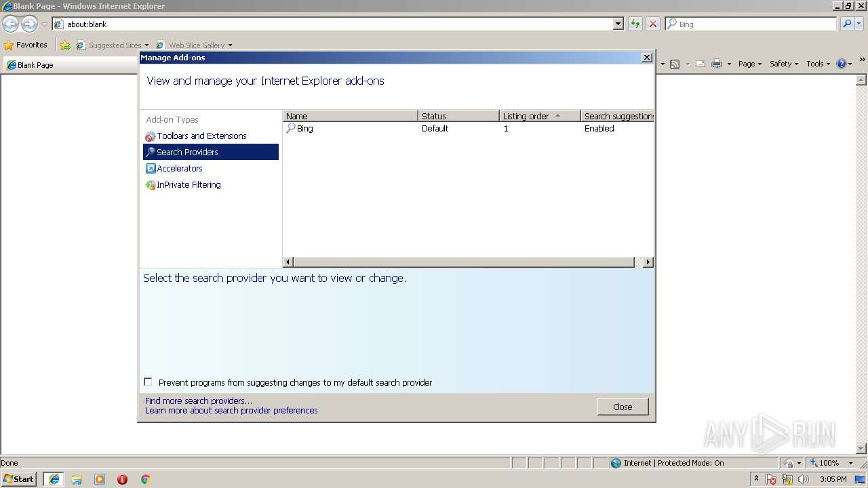Screen dimensions: 868x488
Task: Click the Start button
Action: click(19, 479)
